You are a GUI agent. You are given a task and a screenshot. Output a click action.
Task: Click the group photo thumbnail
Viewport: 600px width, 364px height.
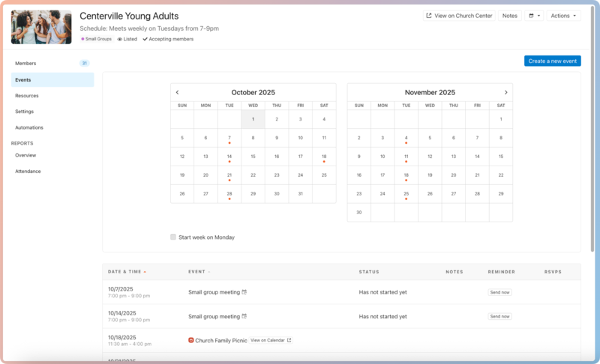click(x=41, y=27)
